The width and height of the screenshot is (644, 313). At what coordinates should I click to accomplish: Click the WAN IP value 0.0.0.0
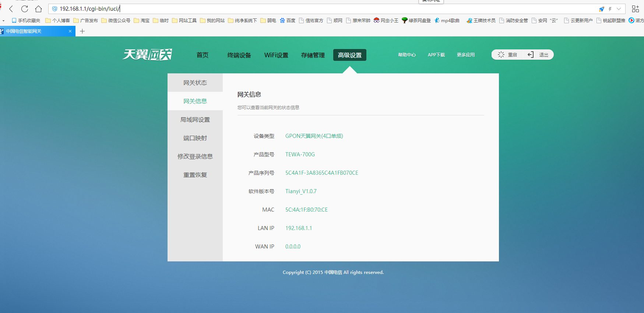click(x=293, y=247)
